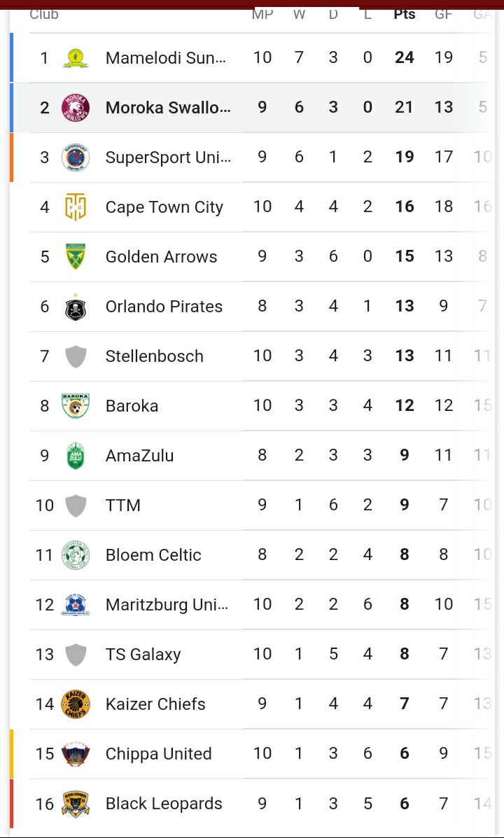Click the SuperSport United badge icon
Viewport: 504px width, 838px height.
point(76,157)
